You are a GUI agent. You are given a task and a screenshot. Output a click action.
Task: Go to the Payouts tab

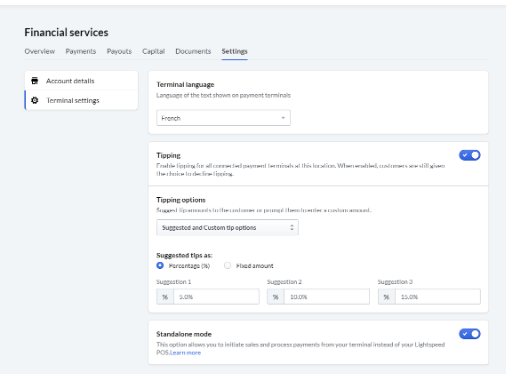point(119,51)
